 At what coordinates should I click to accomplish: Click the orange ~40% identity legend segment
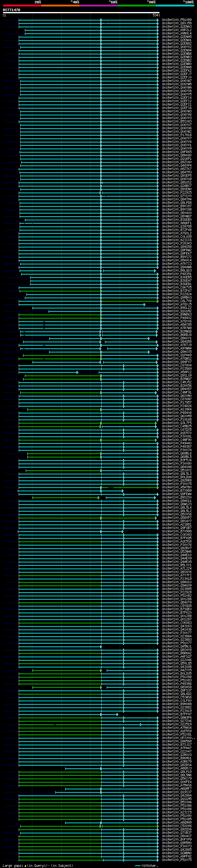[60, 6]
